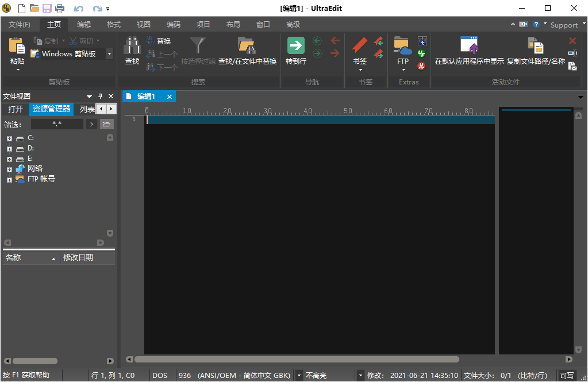Screen dimensions: 588x382
Task: Expand the 网络 tree node
Action: (9, 169)
